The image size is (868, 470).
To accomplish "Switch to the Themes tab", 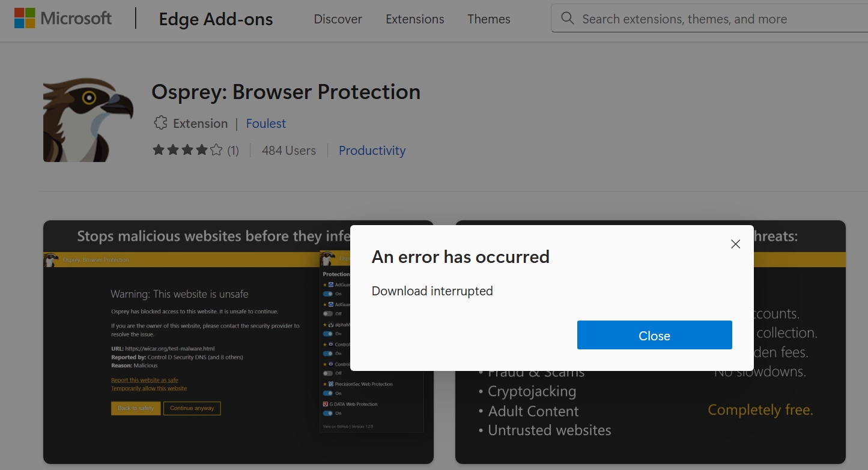I will point(489,19).
